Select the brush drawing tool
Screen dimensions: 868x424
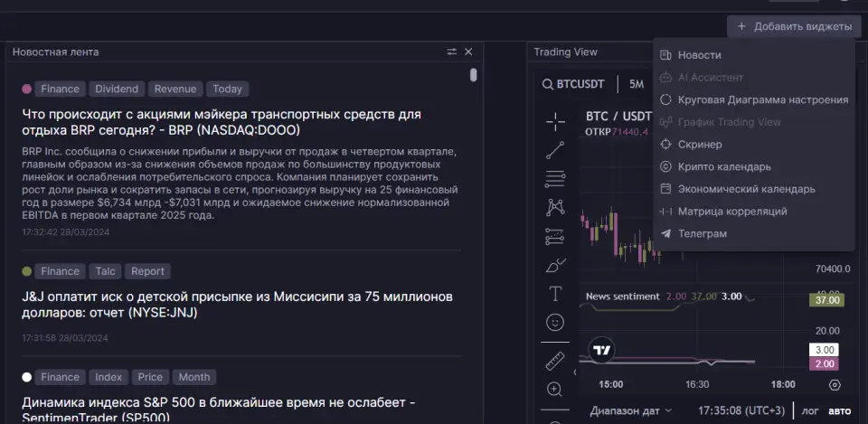pyautogui.click(x=555, y=265)
